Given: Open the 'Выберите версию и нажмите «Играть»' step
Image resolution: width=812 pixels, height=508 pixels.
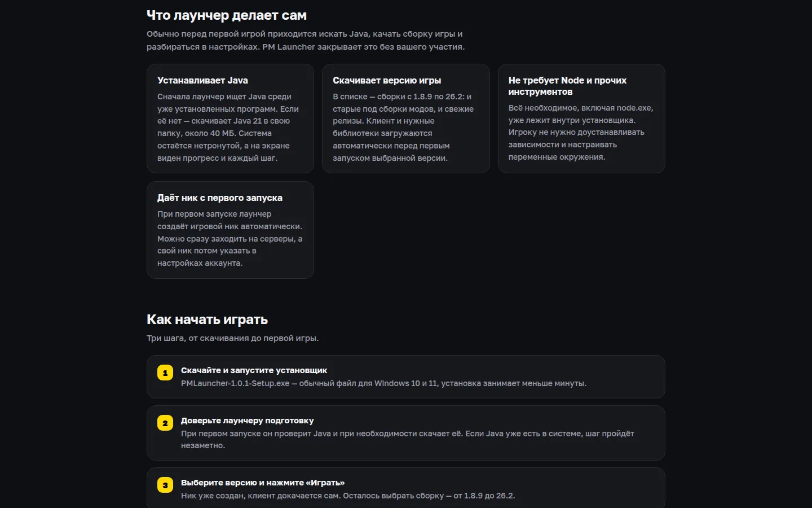Looking at the screenshot, I should (406, 488).
